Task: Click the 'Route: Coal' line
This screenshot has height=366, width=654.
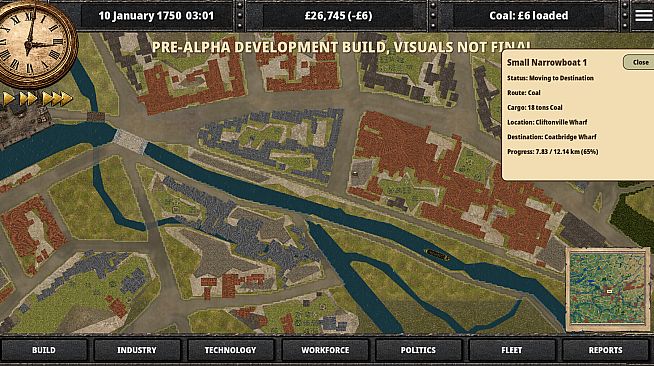Action: (x=523, y=93)
